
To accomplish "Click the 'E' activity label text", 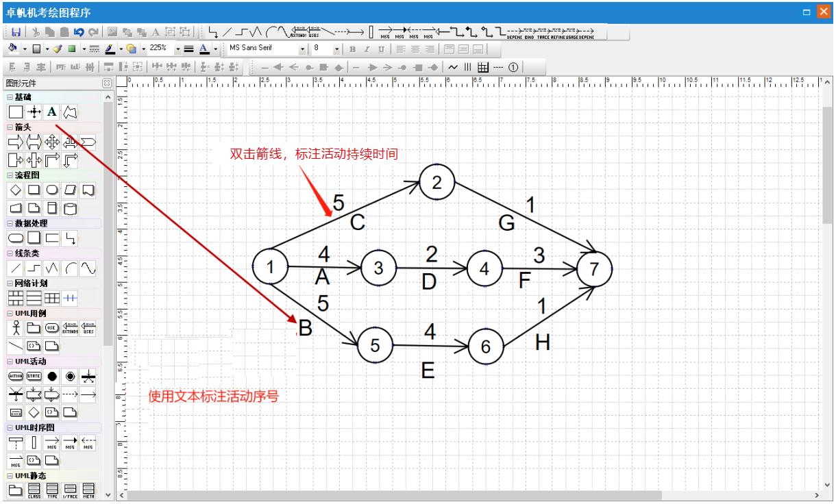I will [428, 370].
